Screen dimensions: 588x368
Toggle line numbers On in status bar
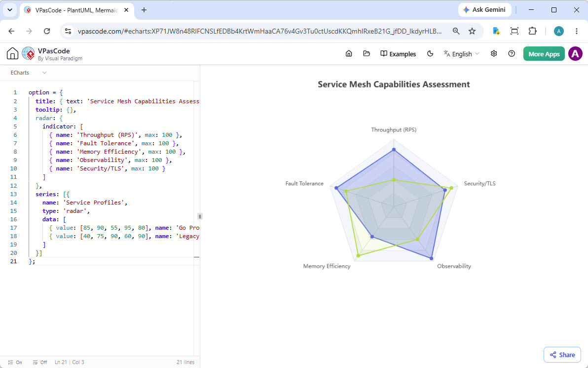pos(15,363)
